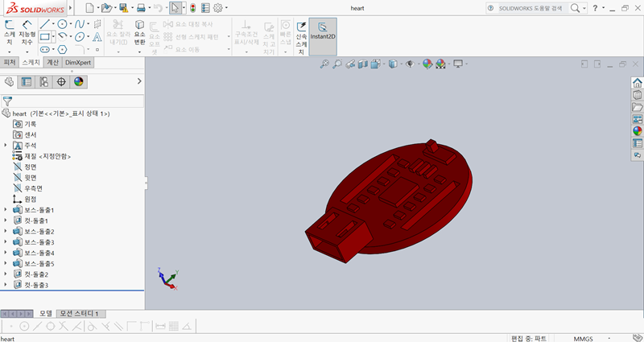This screenshot has height=342, width=644.
Task: Select the Ellipse sketch tool
Action: [x=80, y=37]
